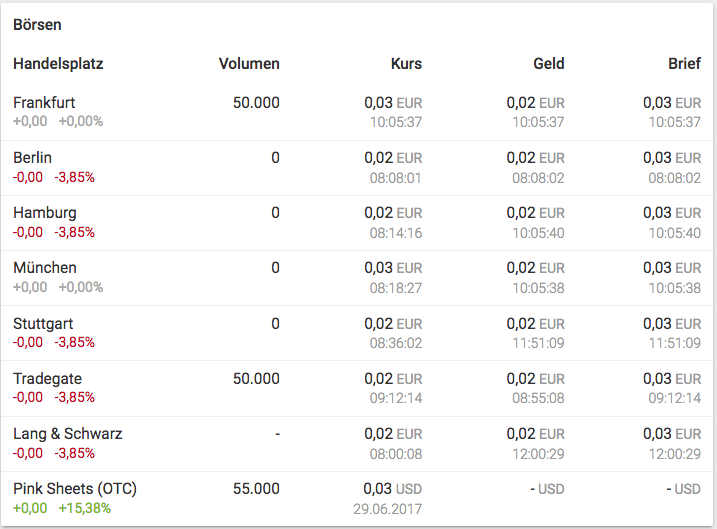The height and width of the screenshot is (529, 717).
Task: Click Pink Sheets +15,38% change value
Action: (84, 508)
